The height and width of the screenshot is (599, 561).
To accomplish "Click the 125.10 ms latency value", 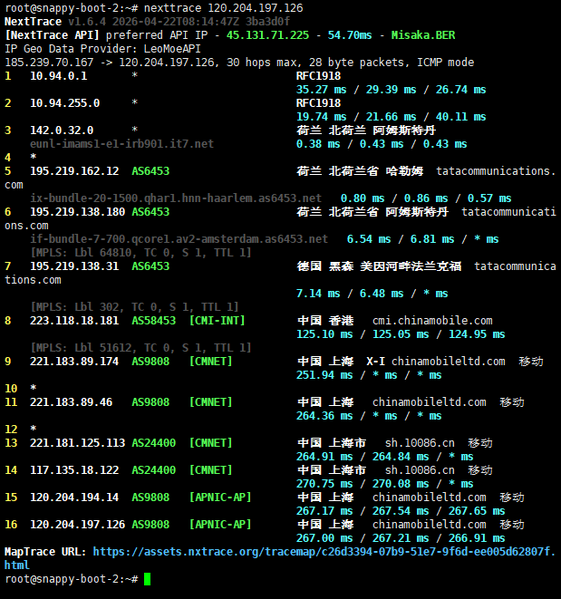I will click(x=325, y=334).
